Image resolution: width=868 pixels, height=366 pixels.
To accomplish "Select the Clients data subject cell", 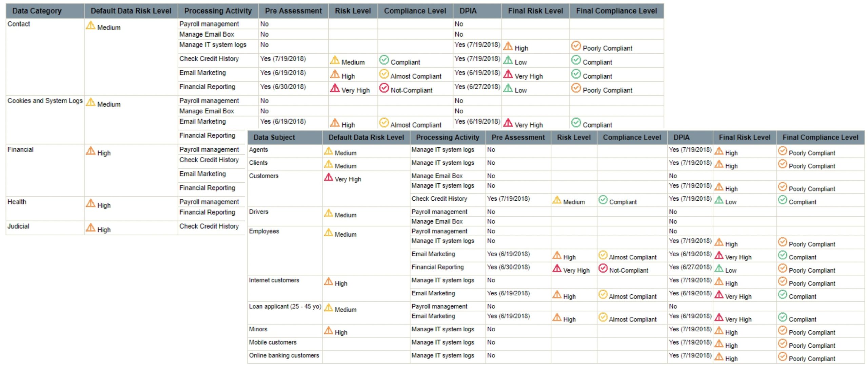I will (x=258, y=163).
